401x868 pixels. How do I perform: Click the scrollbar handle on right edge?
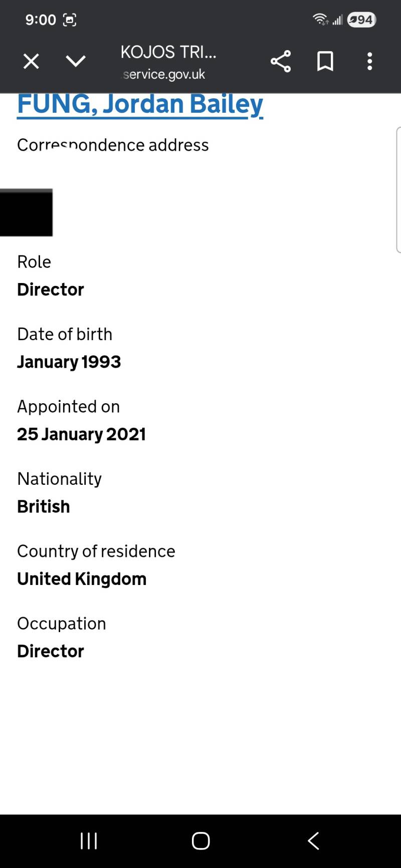point(398,189)
